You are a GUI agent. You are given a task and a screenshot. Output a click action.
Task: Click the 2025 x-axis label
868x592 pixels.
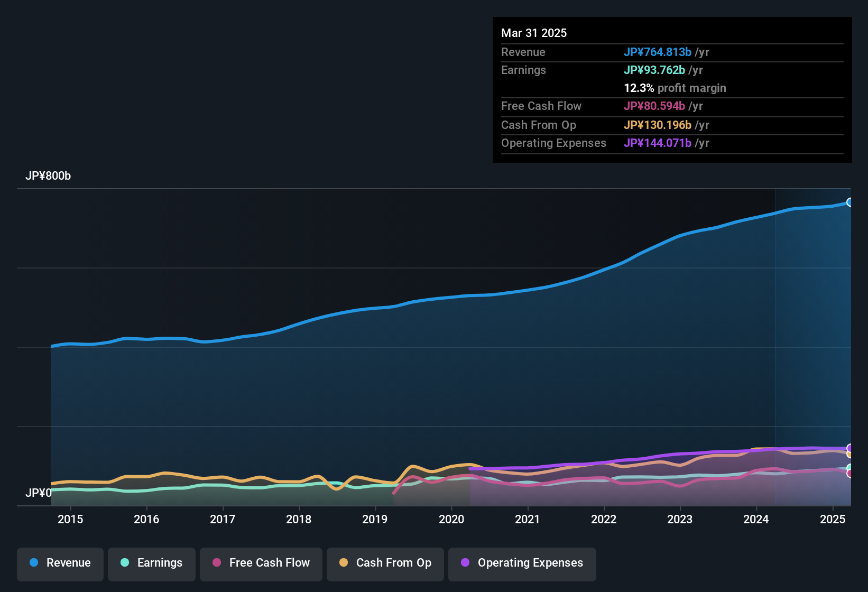pyautogui.click(x=833, y=520)
